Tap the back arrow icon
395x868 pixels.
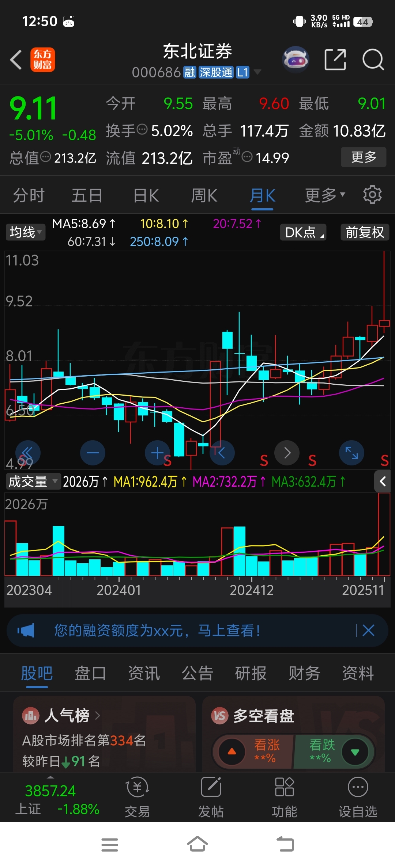(16, 60)
